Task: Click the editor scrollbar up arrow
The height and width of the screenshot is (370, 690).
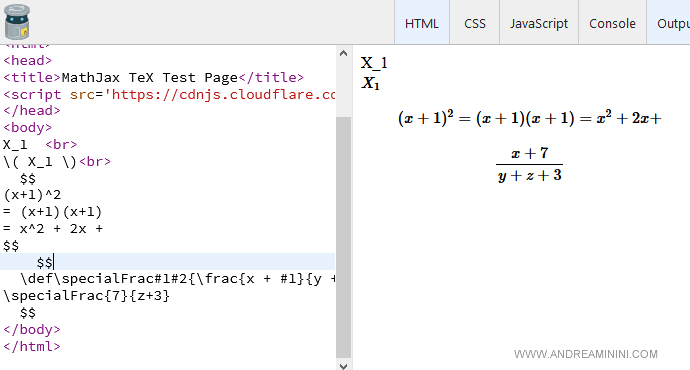Action: click(343, 54)
